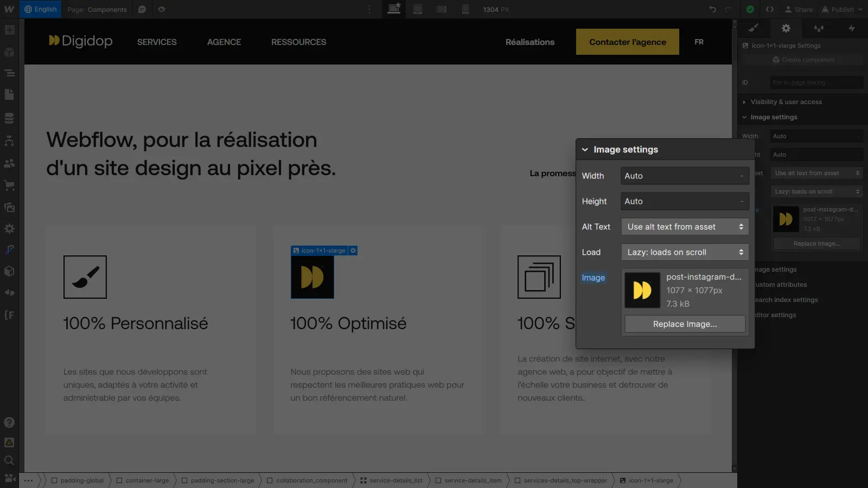Open the Webflow main menu logo
Viewport: 868px width, 488px height.
(9, 9)
